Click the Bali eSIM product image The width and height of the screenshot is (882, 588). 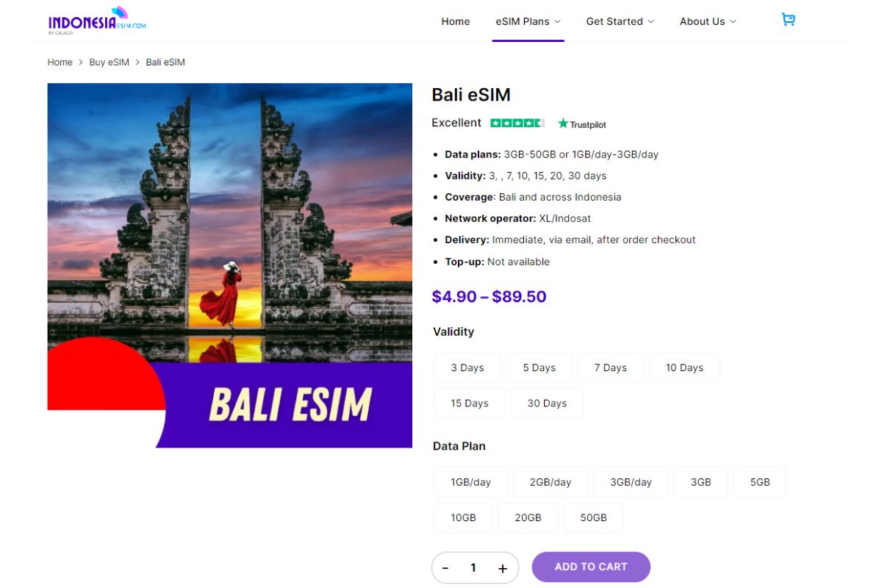pyautogui.click(x=229, y=265)
